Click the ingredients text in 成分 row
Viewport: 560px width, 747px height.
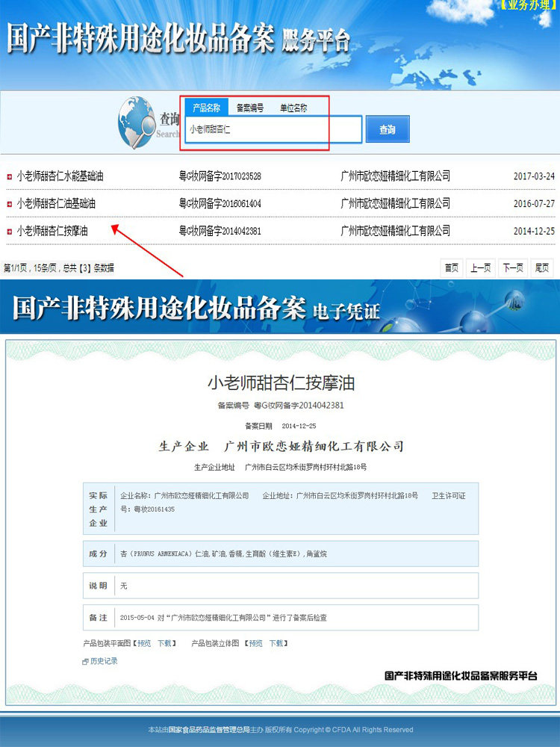tap(223, 554)
